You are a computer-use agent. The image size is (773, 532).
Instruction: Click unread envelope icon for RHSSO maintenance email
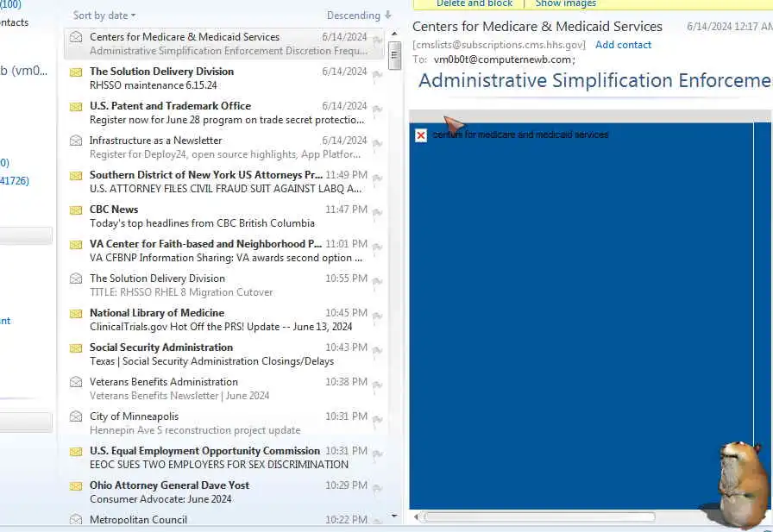pyautogui.click(x=76, y=72)
